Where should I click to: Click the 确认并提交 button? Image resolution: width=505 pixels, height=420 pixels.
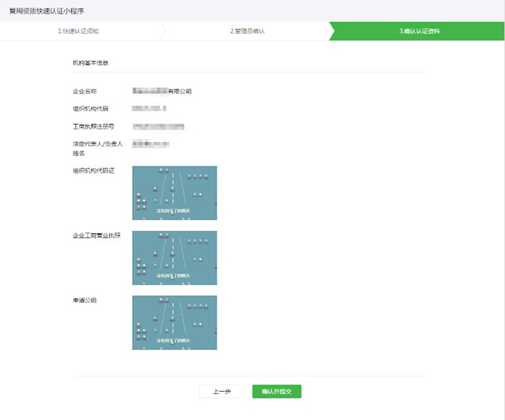[x=276, y=391]
